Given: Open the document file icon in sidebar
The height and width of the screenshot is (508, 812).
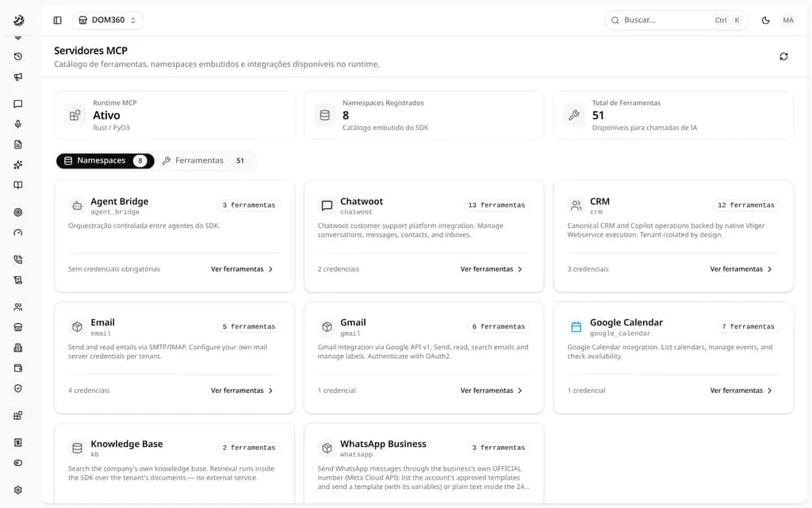Looking at the screenshot, I should 18,144.
